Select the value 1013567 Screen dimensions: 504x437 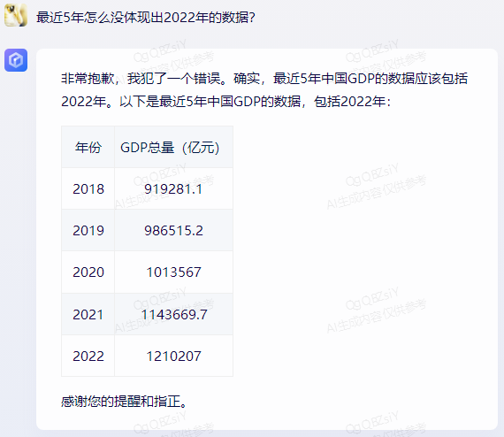click(x=173, y=272)
